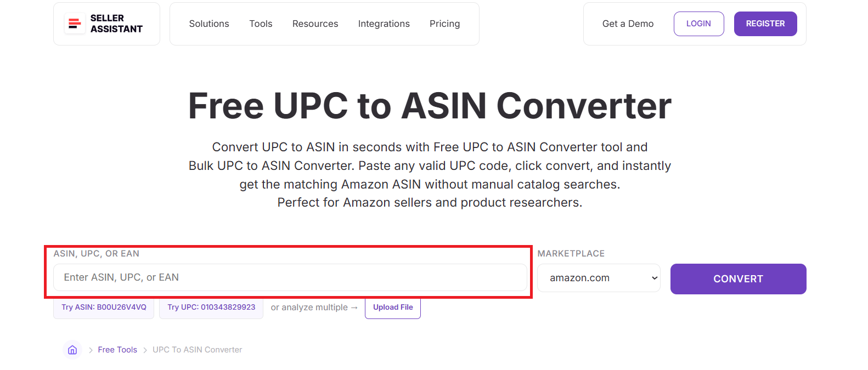Click the UPC To ASIN Converter breadcrumb
This screenshot has width=868, height=370.
(x=197, y=349)
